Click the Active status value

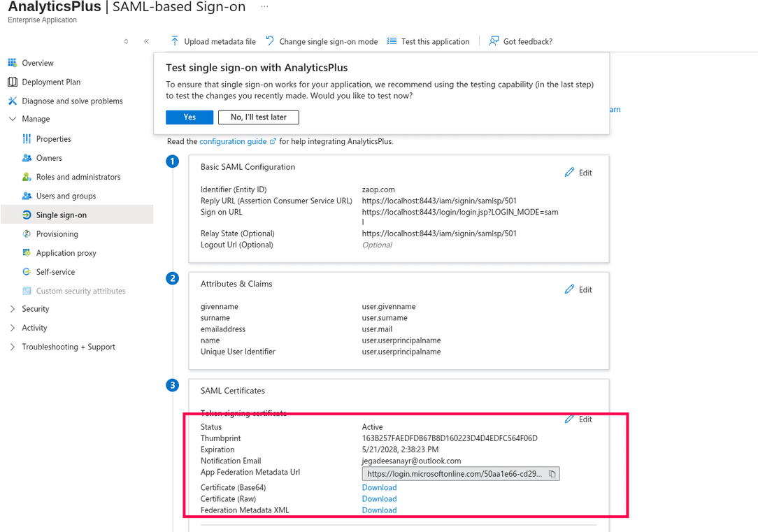[x=372, y=427]
